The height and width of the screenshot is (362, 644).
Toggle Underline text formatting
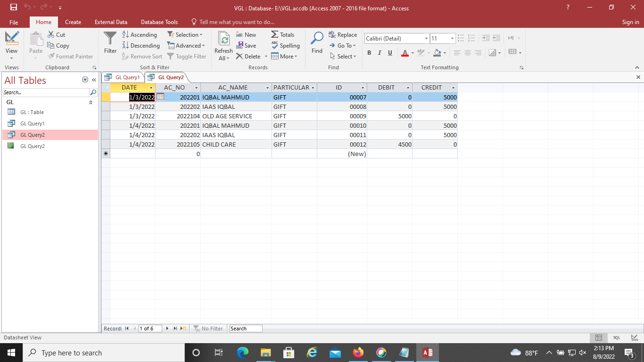pos(390,53)
